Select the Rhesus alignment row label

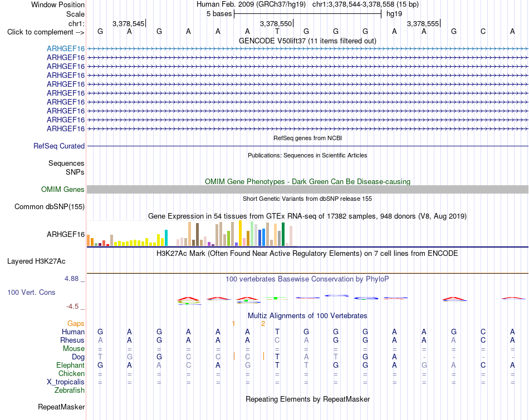(72, 340)
